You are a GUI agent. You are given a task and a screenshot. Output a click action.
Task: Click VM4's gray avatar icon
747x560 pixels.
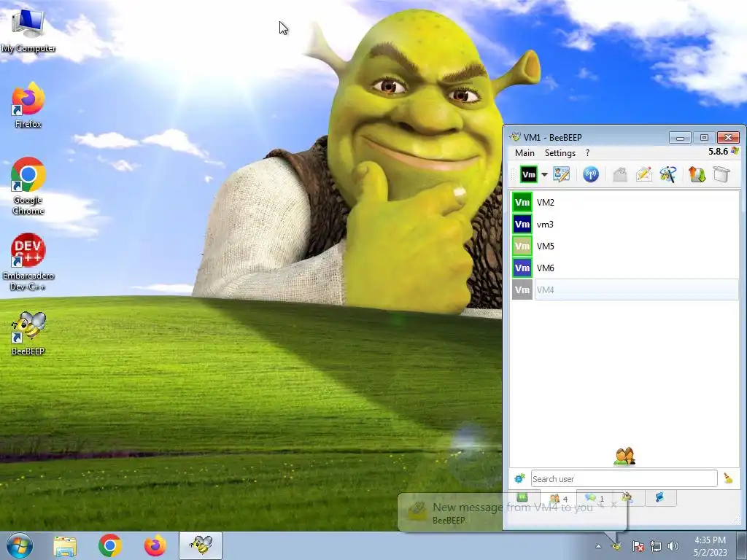coord(522,290)
